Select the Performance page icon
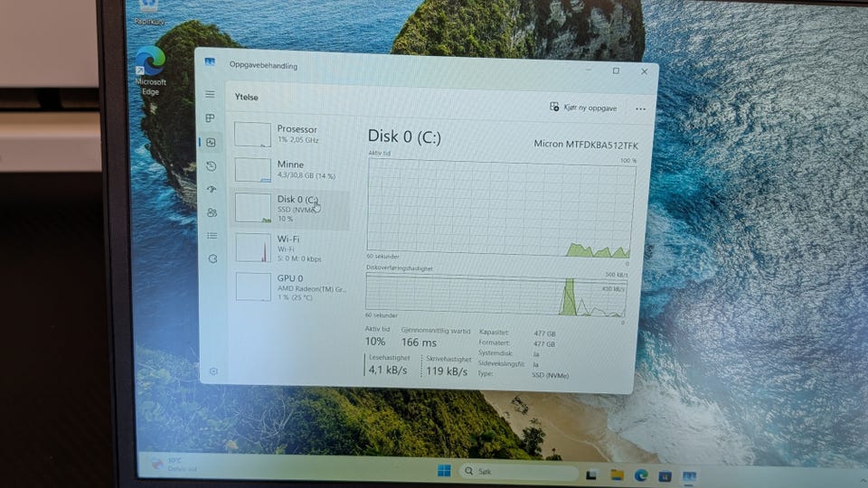Image resolution: width=868 pixels, height=488 pixels. pyautogui.click(x=211, y=142)
